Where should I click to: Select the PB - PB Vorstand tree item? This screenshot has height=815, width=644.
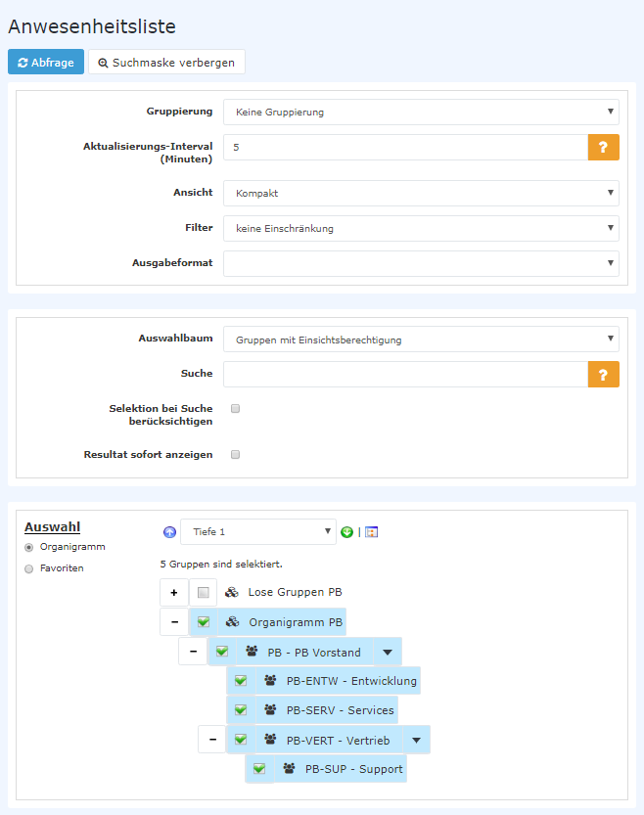pos(313,652)
